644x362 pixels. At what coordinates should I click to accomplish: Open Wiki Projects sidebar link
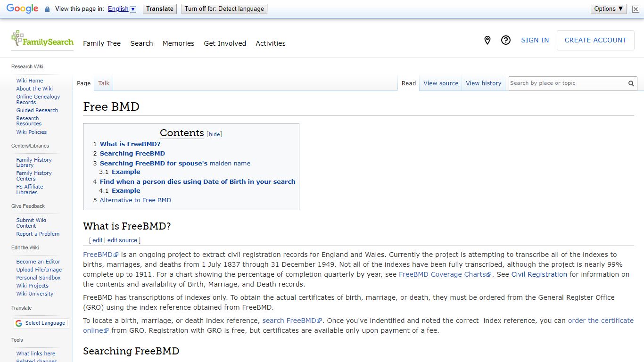pyautogui.click(x=33, y=286)
